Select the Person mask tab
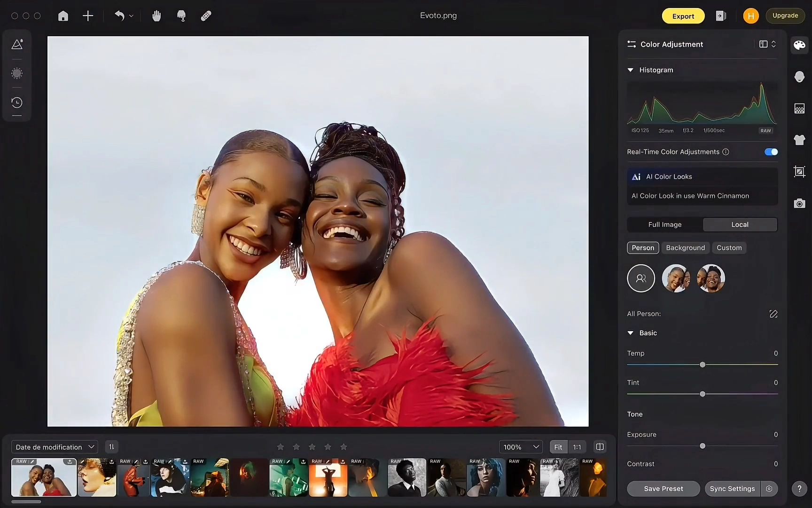Screen dimensions: 812x508 (643, 248)
